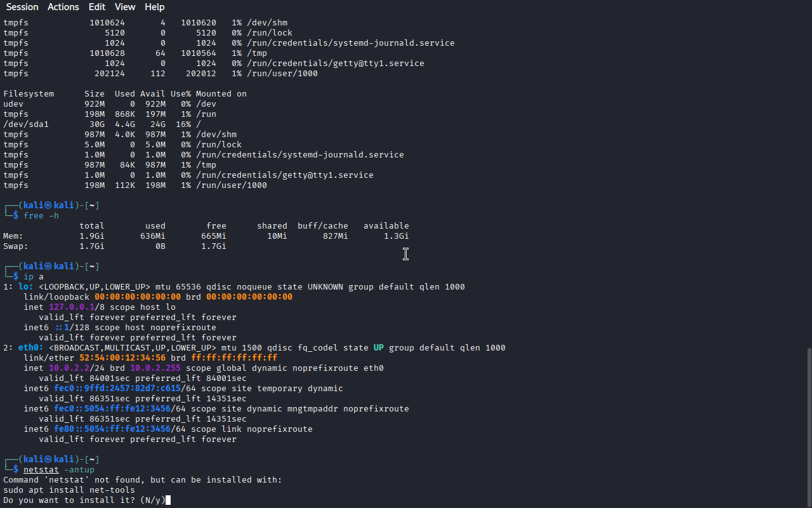Viewport: 812px width, 508px height.
Task: Click the MAC address 52:54:00:12:34:56
Action: pyautogui.click(x=130, y=358)
